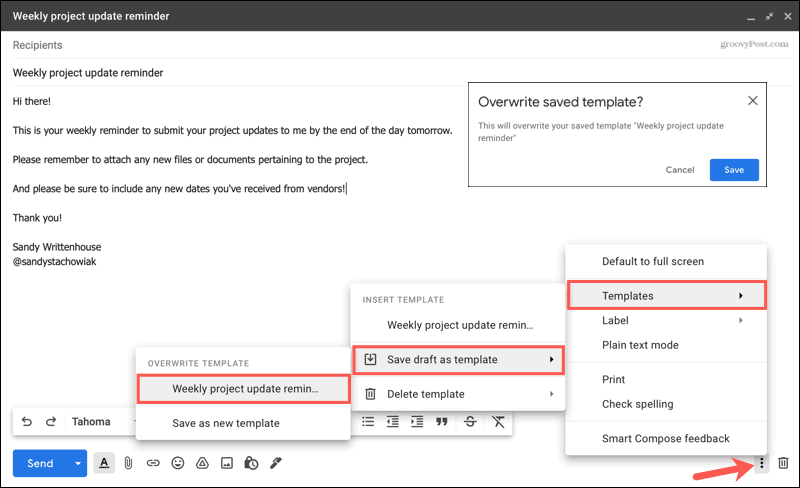Toggle formatting options (underlined A icon)

[x=104, y=463]
